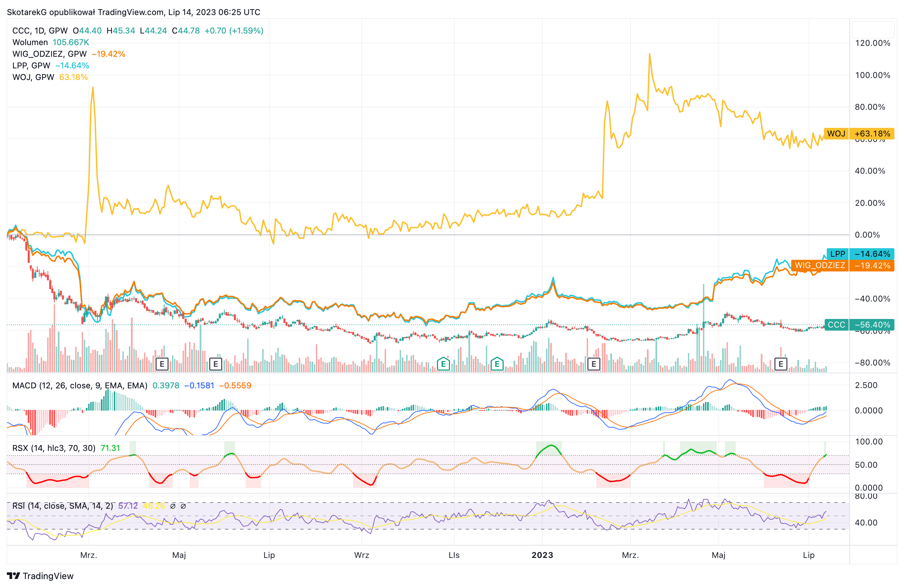The height and width of the screenshot is (588, 904).
Task: Select the green CCC price label
Action: point(860,325)
